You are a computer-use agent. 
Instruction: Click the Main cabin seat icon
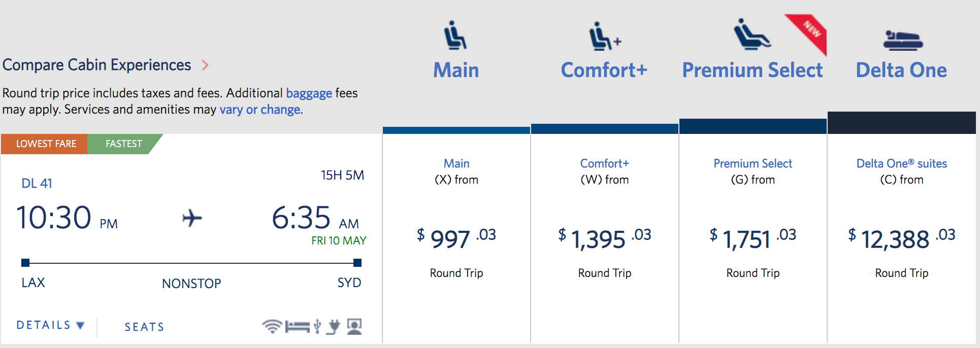tap(455, 35)
